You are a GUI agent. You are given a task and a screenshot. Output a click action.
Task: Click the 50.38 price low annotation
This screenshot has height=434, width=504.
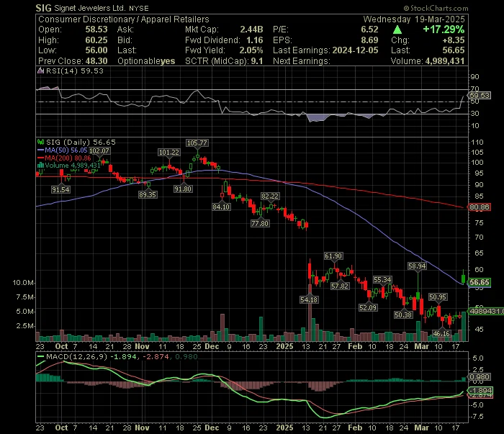pyautogui.click(x=403, y=315)
